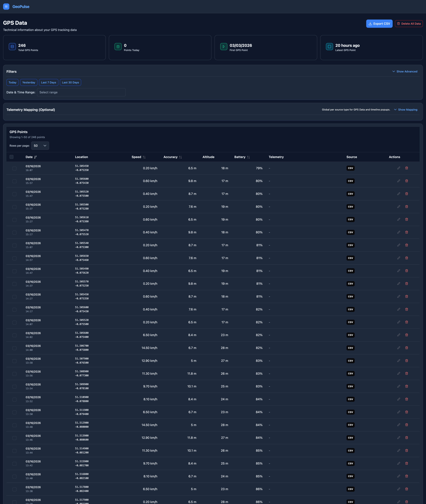This screenshot has width=426, height=504.
Task: Open the hamburger menu next to GeoPulse
Action: click(x=6, y=7)
